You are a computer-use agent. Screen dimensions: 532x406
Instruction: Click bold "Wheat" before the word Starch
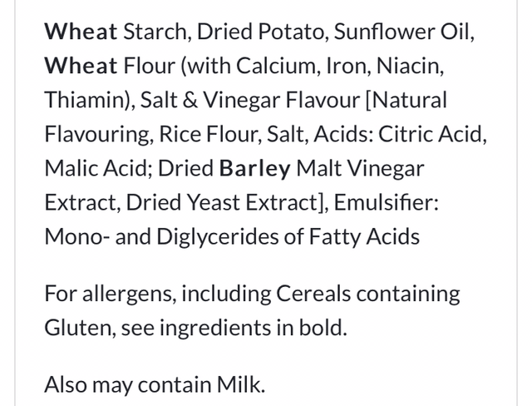[x=81, y=32]
